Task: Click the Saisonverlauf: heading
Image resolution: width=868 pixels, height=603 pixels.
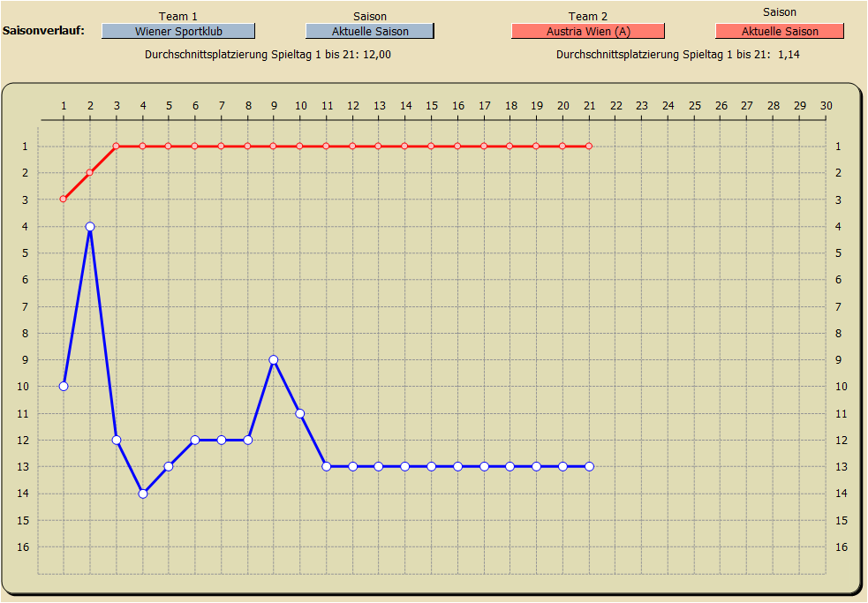Action: (44, 30)
